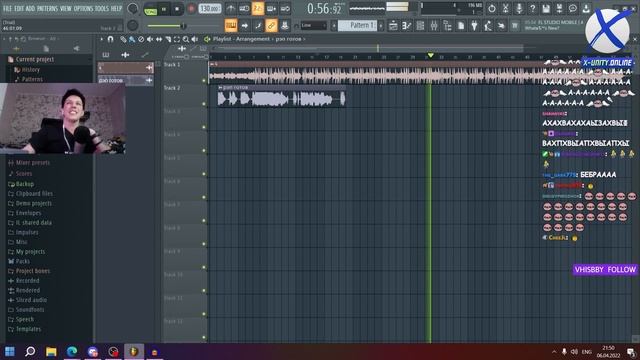Open the ADD menu
This screenshot has width=640, height=360.
coord(31,8)
